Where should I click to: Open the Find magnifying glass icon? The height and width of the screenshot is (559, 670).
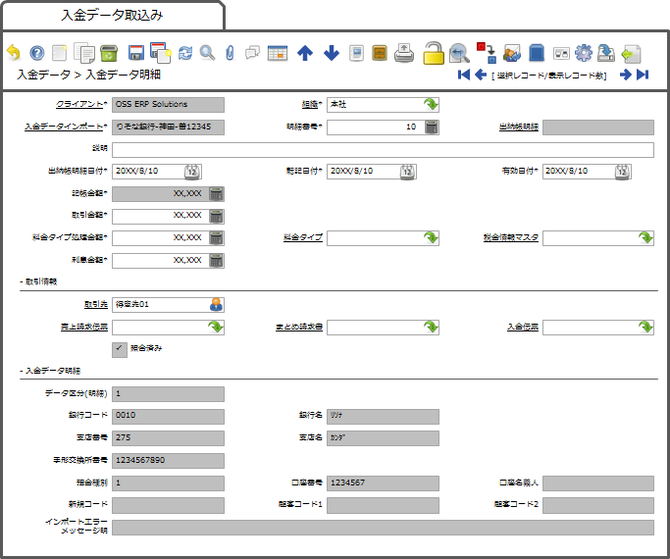point(208,53)
